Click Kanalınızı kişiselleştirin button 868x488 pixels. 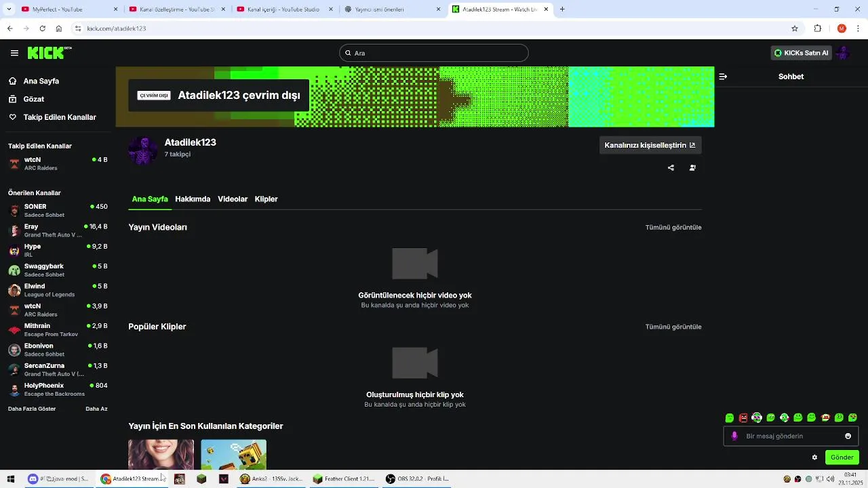pos(650,145)
